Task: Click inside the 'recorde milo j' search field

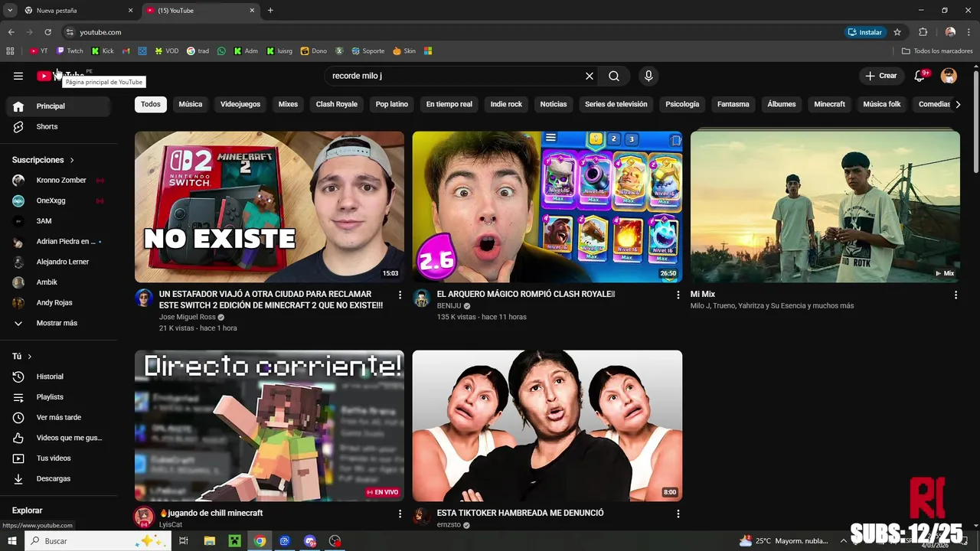Action: click(x=455, y=76)
